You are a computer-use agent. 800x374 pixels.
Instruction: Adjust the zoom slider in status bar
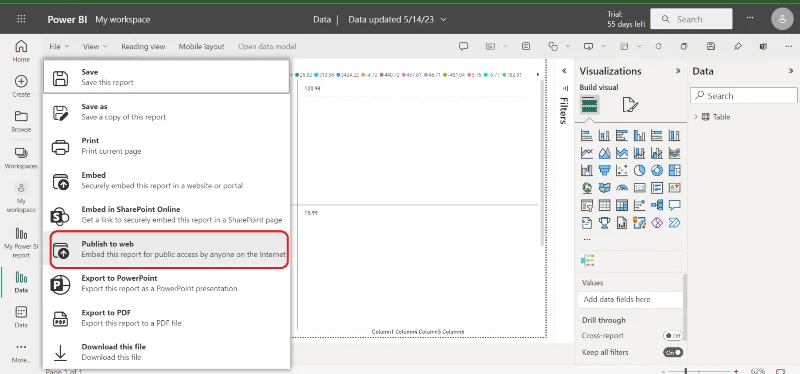click(686, 371)
